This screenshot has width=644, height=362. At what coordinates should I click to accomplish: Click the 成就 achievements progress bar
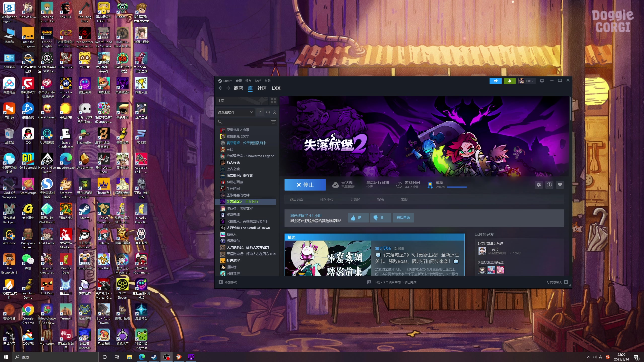457,187
